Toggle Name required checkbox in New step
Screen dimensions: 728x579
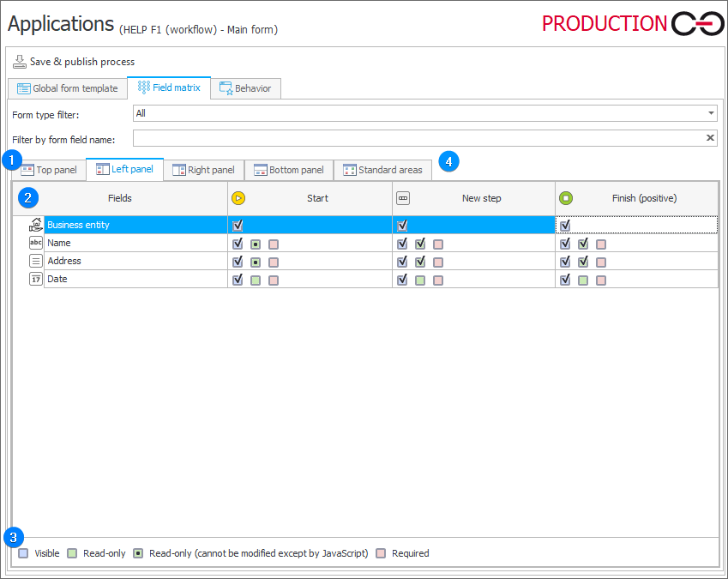click(438, 244)
